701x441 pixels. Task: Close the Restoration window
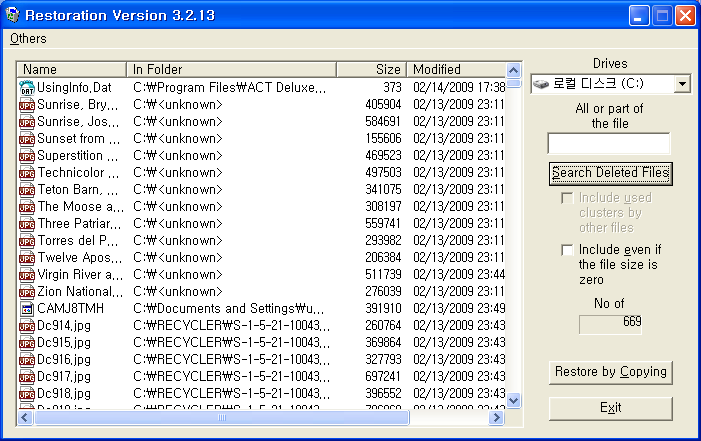(685, 16)
